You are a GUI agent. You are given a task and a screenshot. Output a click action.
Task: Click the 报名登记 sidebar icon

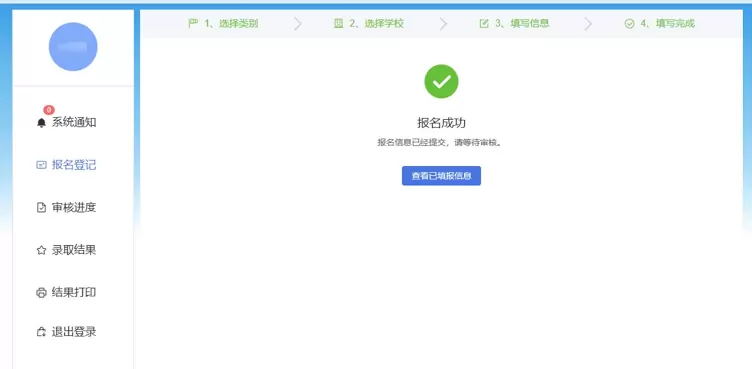point(41,165)
